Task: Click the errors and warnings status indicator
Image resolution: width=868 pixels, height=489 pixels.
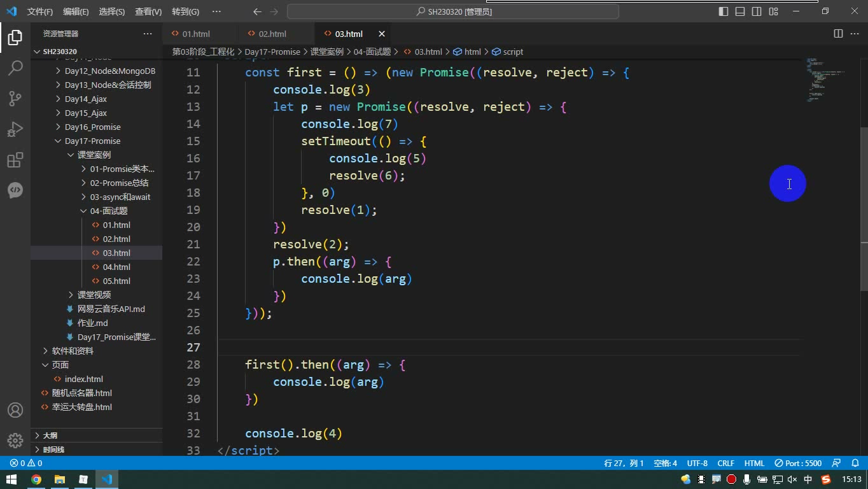Action: tap(26, 463)
